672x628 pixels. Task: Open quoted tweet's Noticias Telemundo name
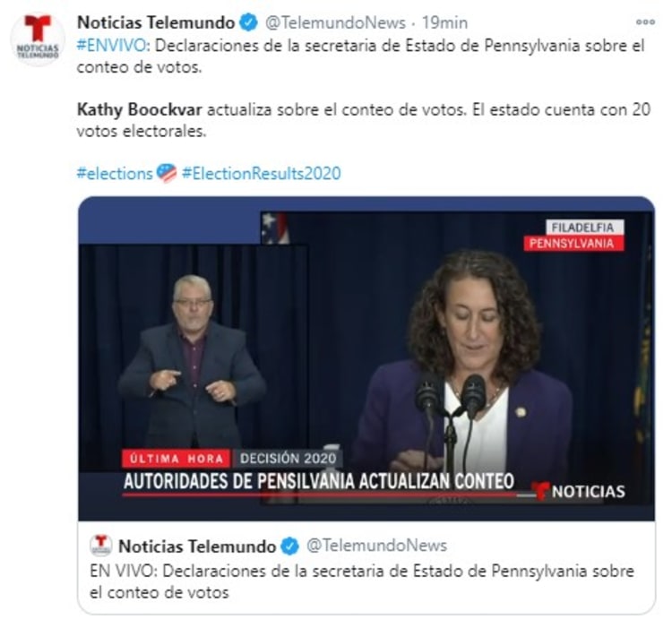[197, 546]
